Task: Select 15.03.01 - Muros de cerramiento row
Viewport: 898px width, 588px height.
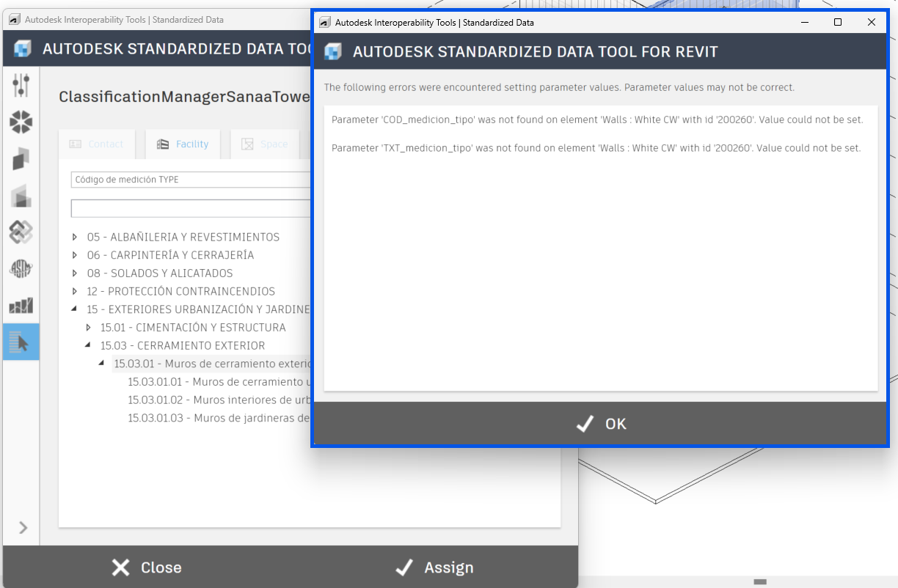Action: (213, 364)
